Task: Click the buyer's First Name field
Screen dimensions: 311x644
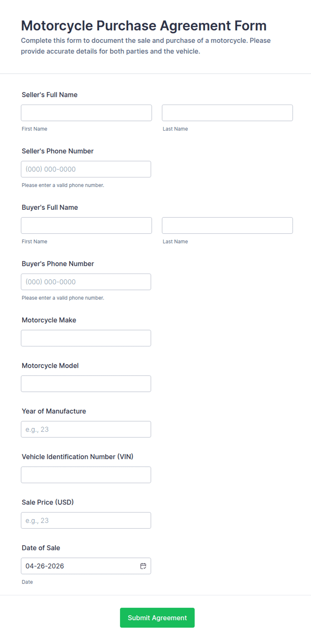Action: click(x=86, y=225)
